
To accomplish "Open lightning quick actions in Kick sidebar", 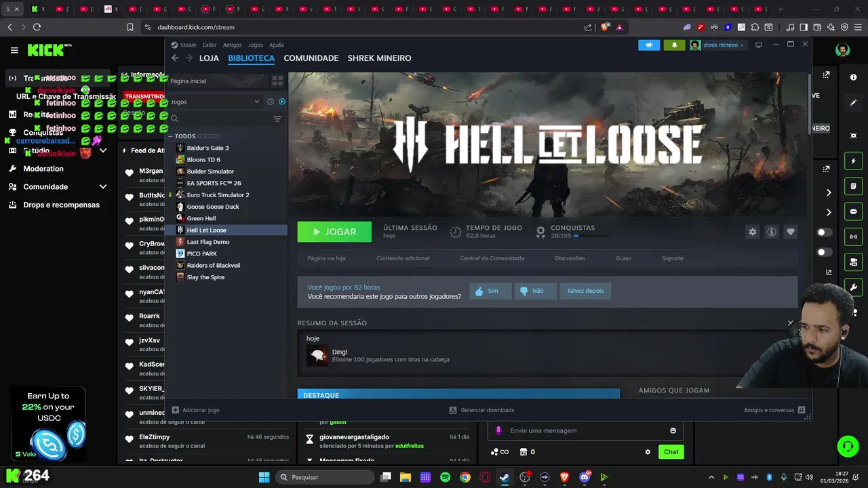I will click(853, 161).
